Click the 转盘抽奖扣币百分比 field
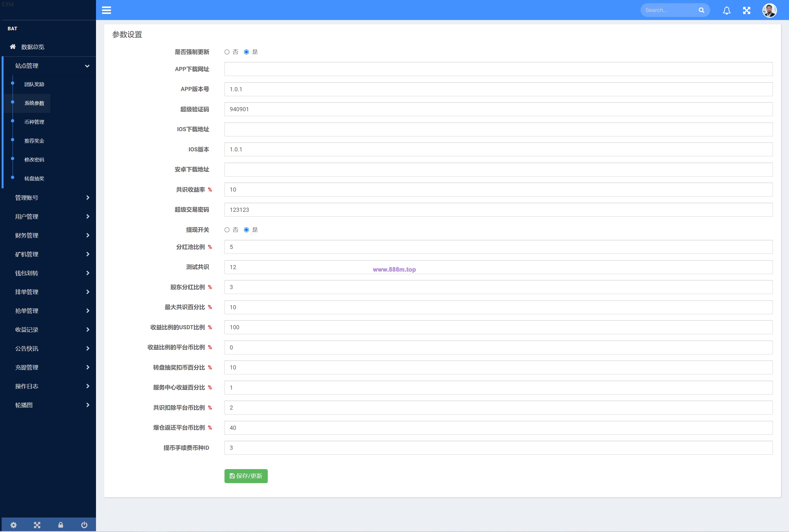Viewport: 789px width, 532px height. tap(498, 368)
